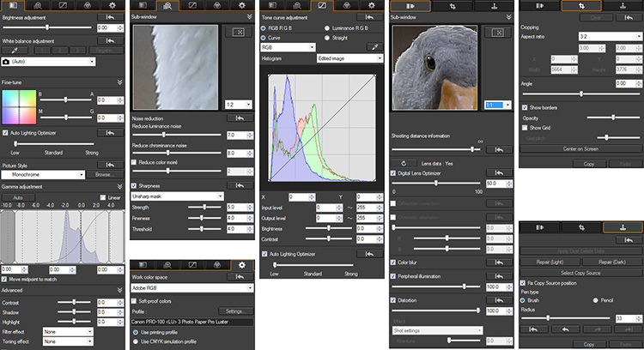
Task: Click the Center on Screen button
Action: tap(580, 149)
